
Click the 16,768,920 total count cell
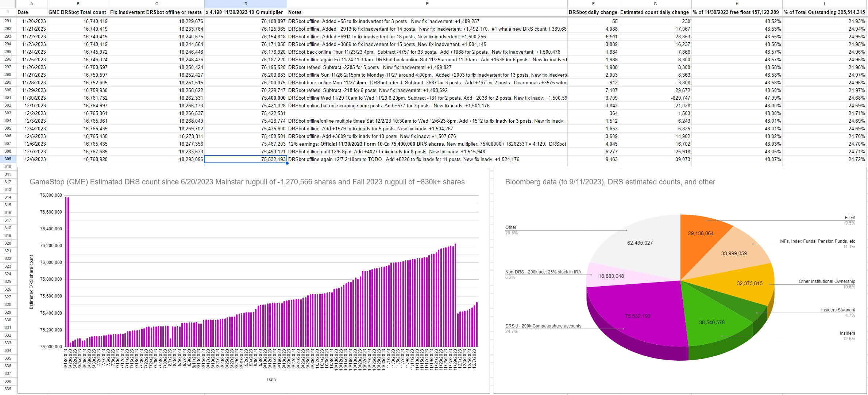[x=78, y=159]
